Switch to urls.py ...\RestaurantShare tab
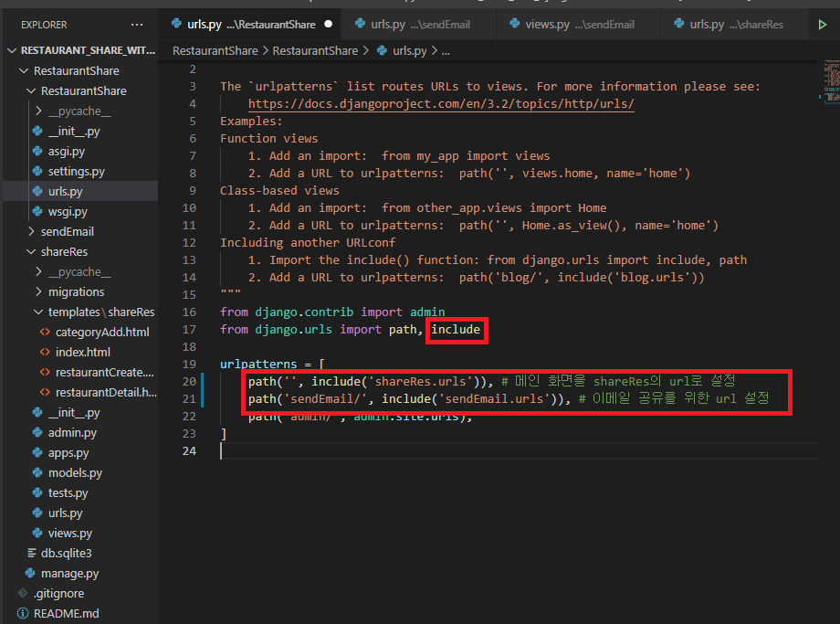 click(x=251, y=24)
